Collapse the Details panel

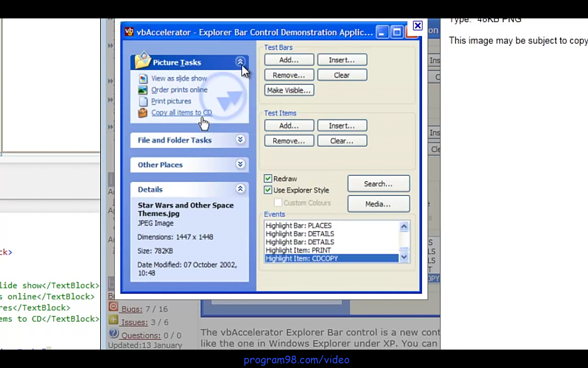(240, 189)
